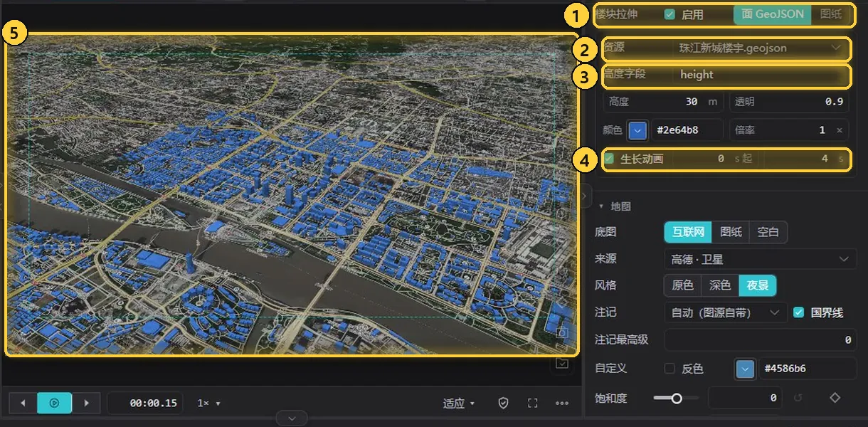This screenshot has width=868, height=427.
Task: Click the 高度 30 m input field
Action: [663, 102]
